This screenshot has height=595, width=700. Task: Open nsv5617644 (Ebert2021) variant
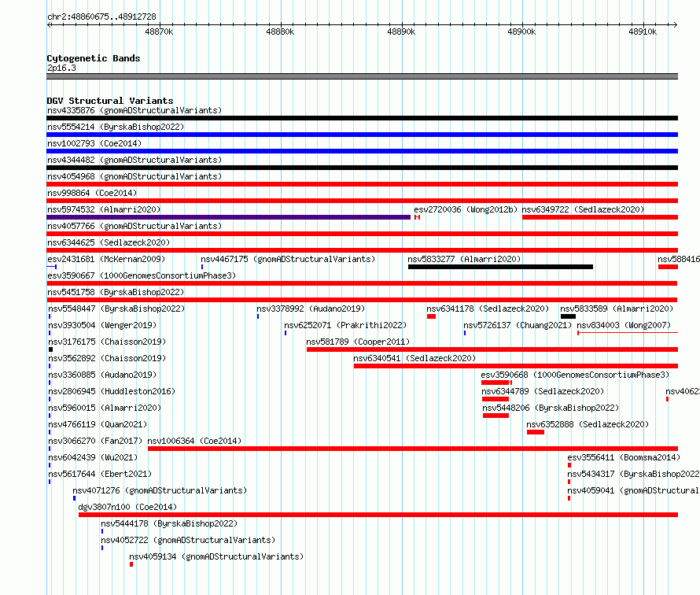click(x=100, y=474)
